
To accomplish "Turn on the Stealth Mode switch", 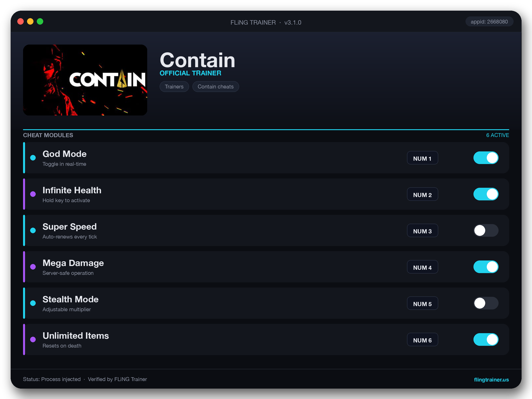I will pos(486,303).
